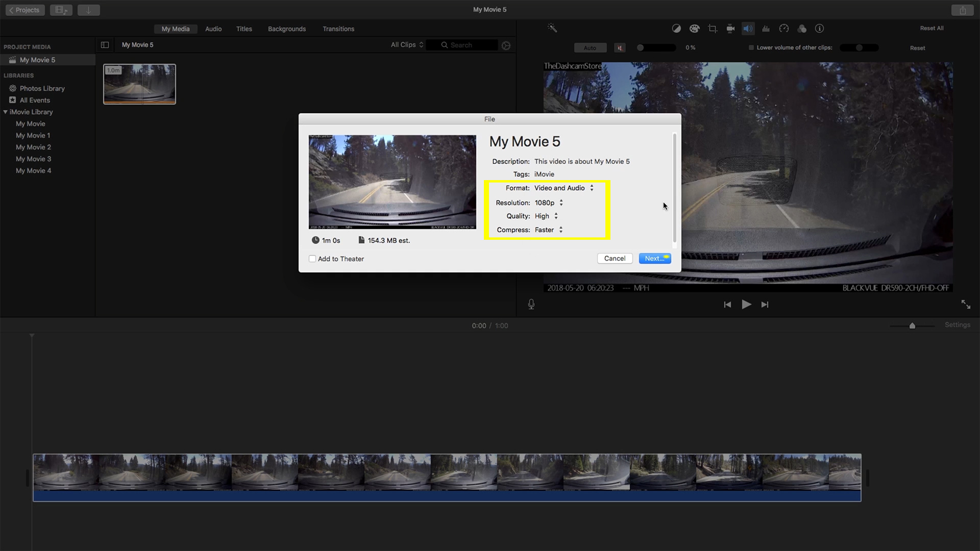Open the color balance tool
980x551 pixels.
tap(676, 29)
